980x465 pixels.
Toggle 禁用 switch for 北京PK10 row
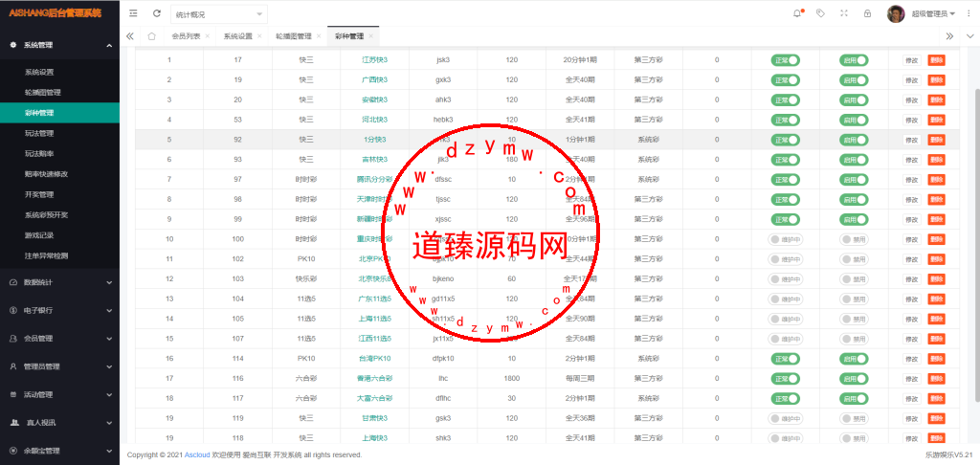(x=854, y=259)
